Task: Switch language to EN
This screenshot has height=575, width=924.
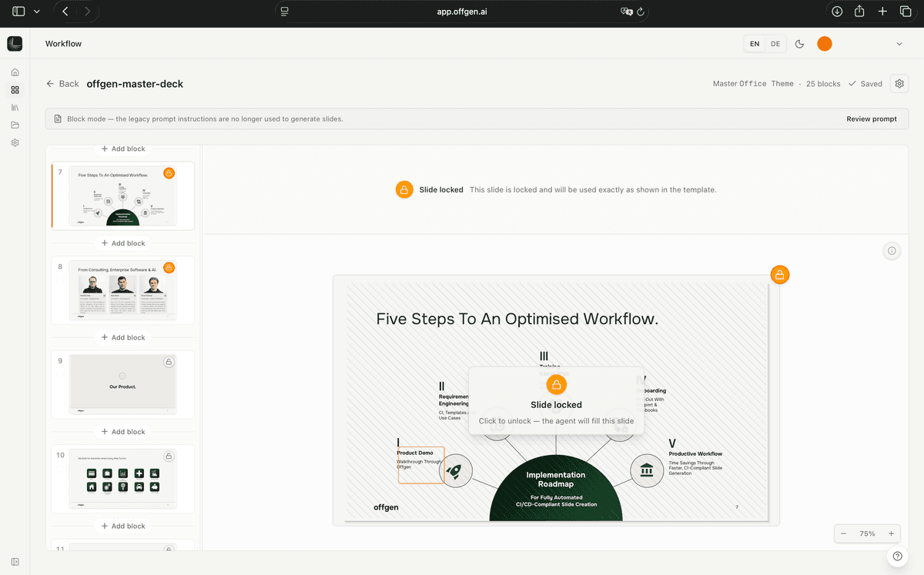Action: tap(755, 44)
